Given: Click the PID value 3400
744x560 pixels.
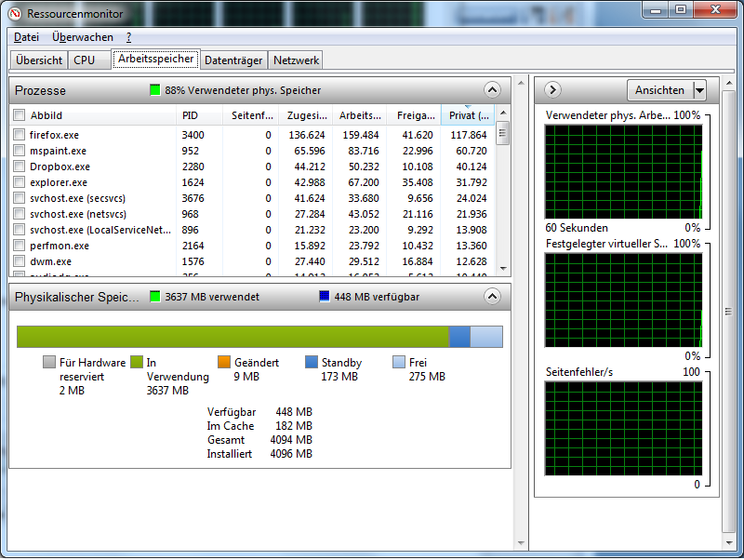Looking at the screenshot, I should pos(193,135).
